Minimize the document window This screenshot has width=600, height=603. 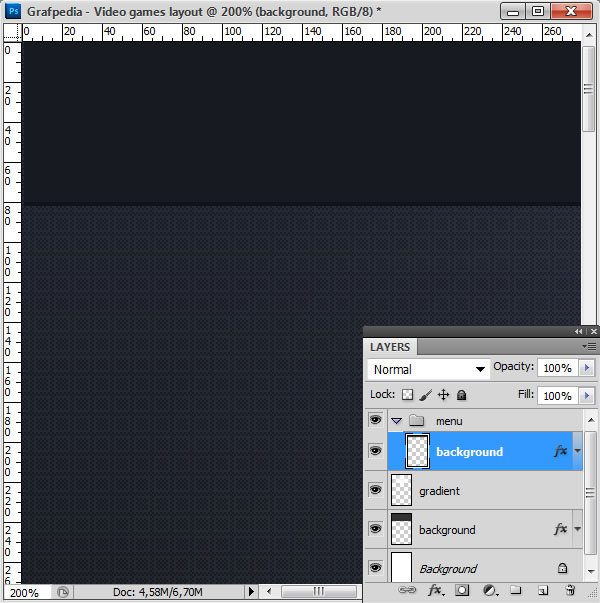pyautogui.click(x=513, y=11)
